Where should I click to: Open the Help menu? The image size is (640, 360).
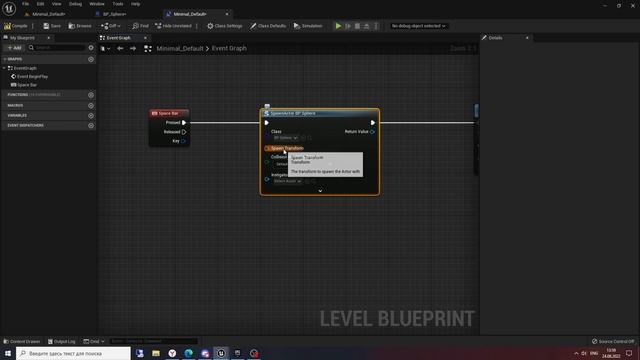(x=136, y=4)
